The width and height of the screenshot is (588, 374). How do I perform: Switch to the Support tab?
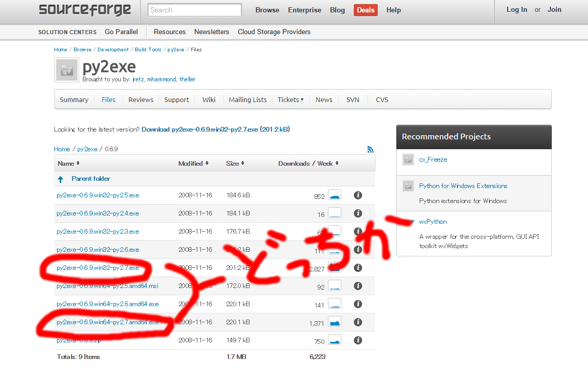pyautogui.click(x=177, y=100)
